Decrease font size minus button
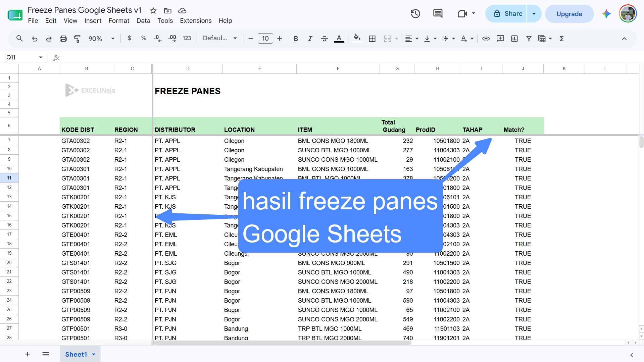Image resolution: width=644 pixels, height=362 pixels. point(251,39)
